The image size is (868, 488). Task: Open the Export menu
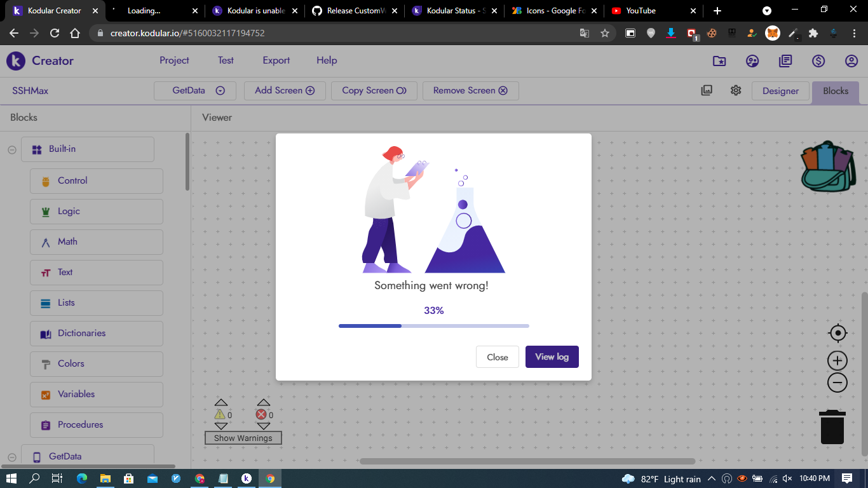[276, 60]
